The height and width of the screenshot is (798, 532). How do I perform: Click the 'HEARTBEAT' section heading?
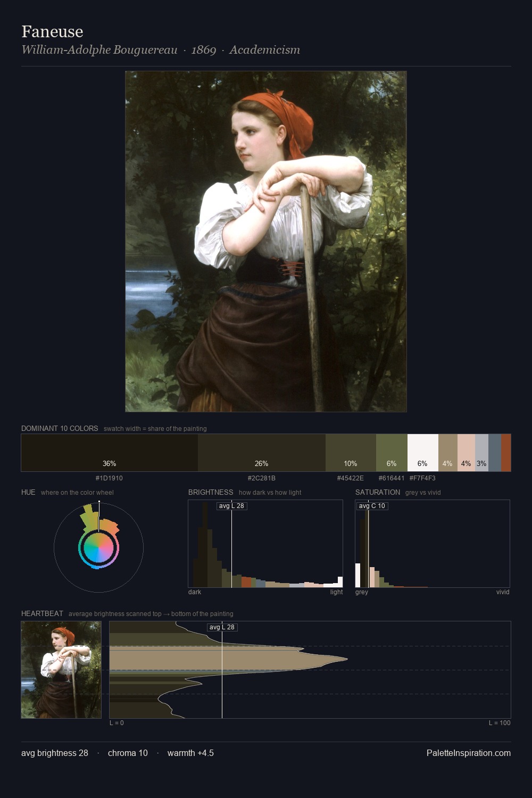pos(42,613)
